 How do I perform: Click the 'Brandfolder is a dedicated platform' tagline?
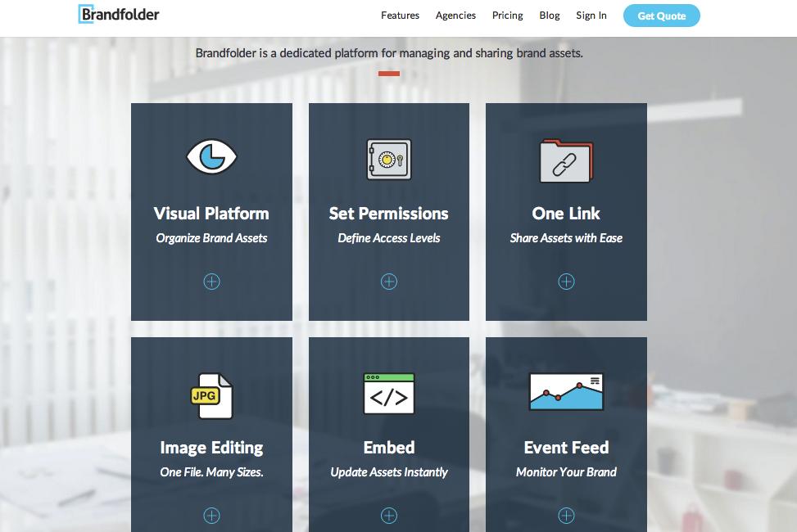tap(389, 53)
